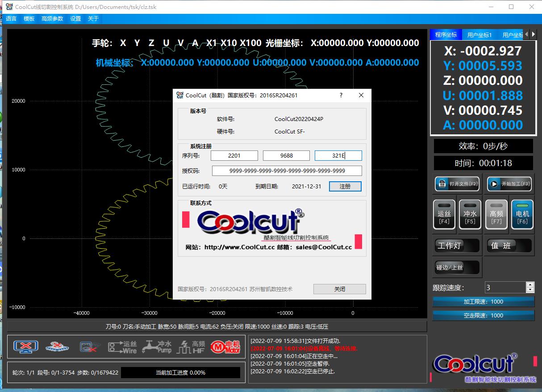Toggle the 高频 [F7] high-frequency switch
542x392 pixels.
point(496,215)
